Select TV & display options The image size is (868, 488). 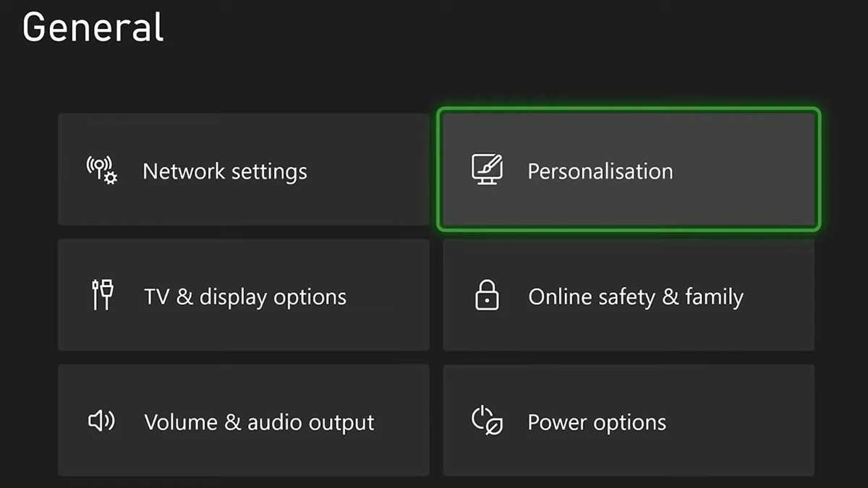point(242,296)
